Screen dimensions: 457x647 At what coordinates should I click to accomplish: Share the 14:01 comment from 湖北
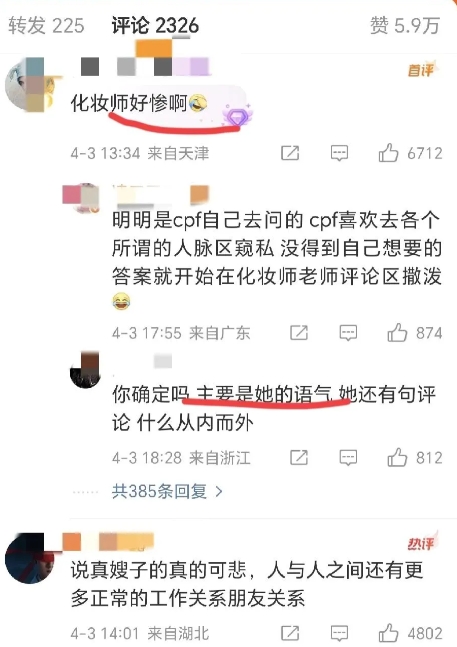[290, 633]
